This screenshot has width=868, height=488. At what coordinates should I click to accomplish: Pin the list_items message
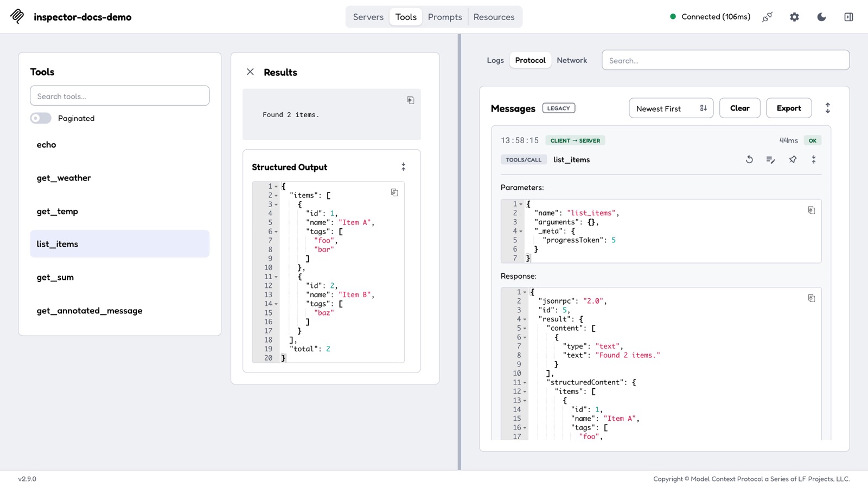pyautogui.click(x=793, y=159)
